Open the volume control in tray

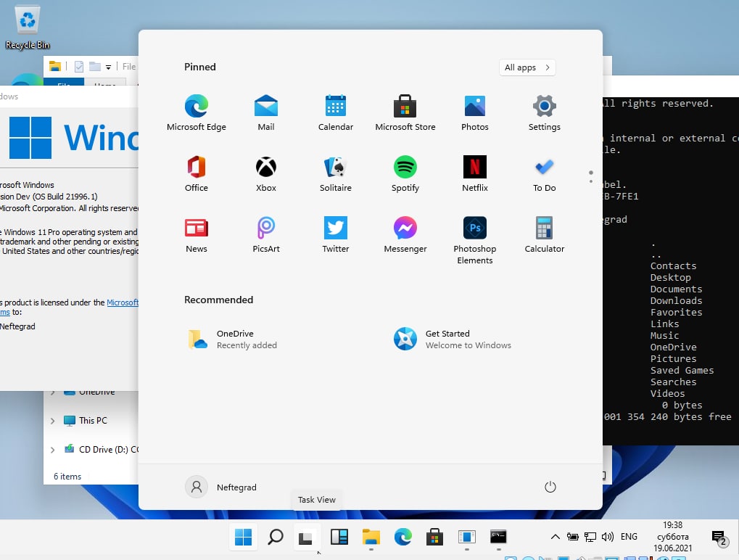point(607,537)
